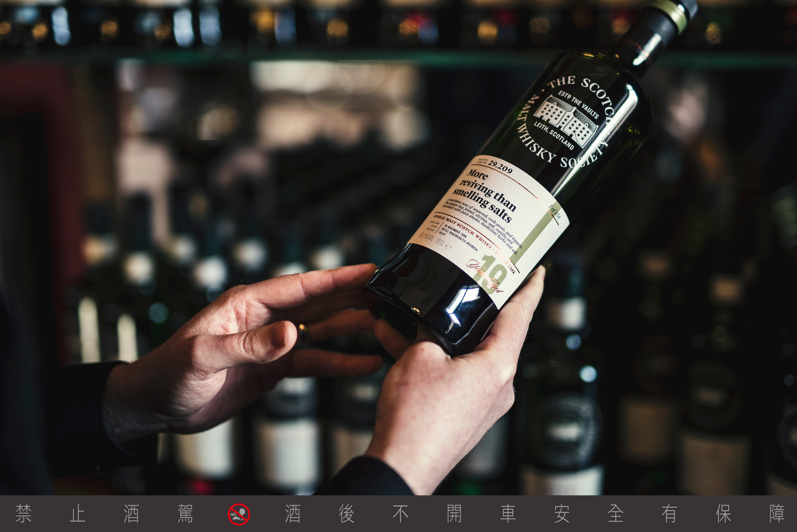
Task: Click the gold ring on the finger
Action: (304, 333)
